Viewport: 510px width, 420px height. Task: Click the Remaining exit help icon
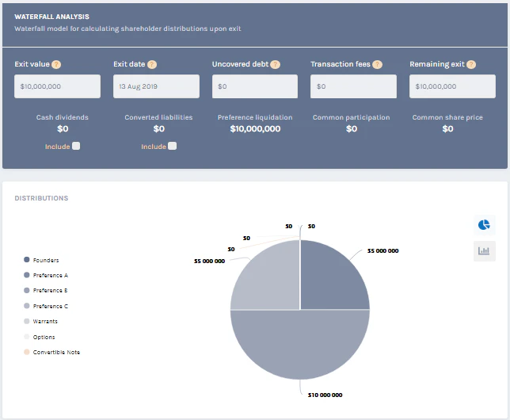(471, 64)
